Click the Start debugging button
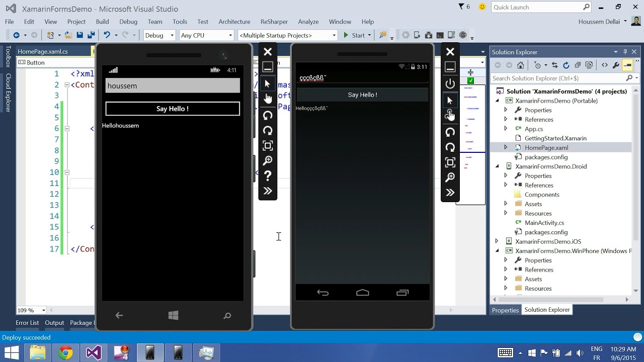This screenshot has width=644, height=362. click(354, 35)
